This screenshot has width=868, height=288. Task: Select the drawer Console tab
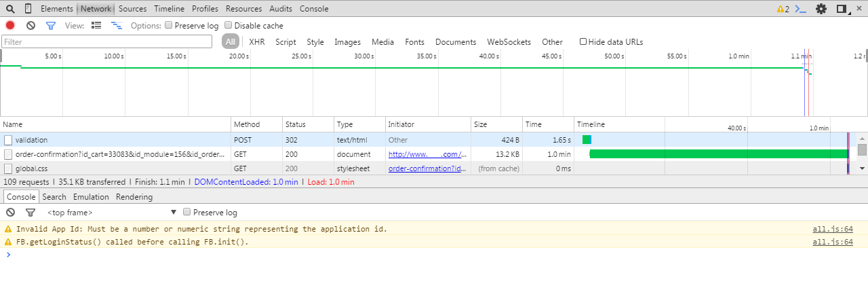[x=20, y=197]
